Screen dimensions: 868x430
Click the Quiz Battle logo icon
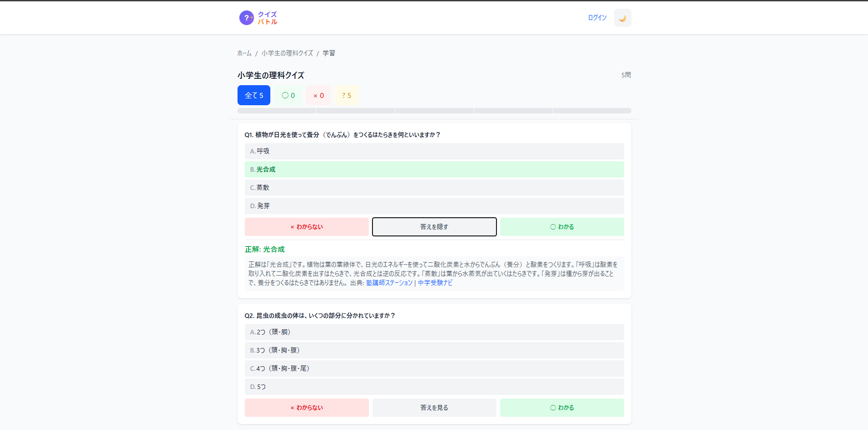tap(247, 18)
